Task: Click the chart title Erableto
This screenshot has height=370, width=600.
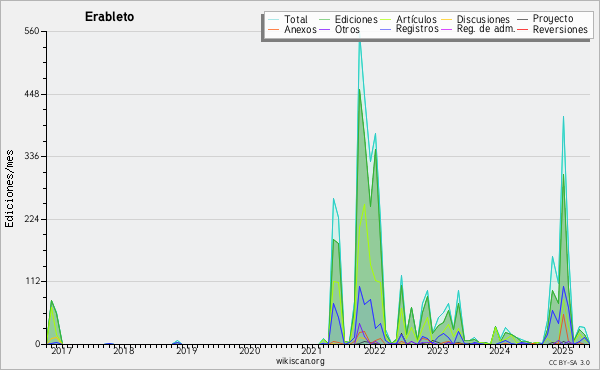Action: [x=109, y=17]
